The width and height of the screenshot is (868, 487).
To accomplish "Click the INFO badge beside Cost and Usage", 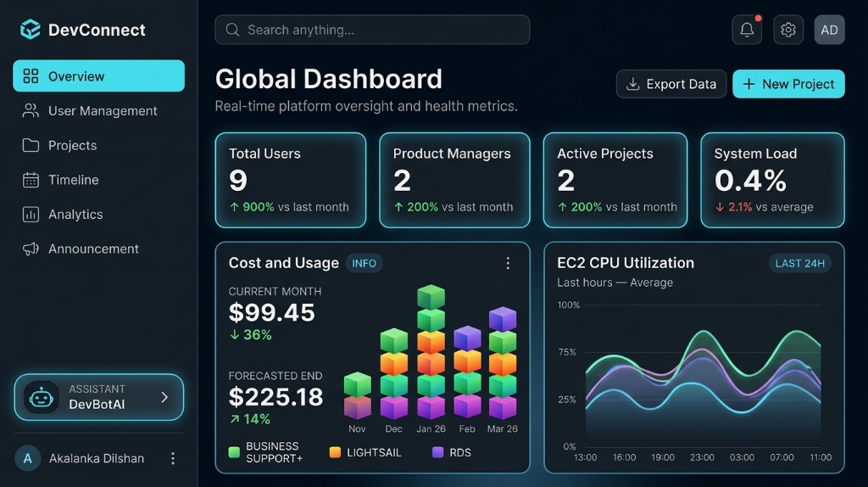I will (x=364, y=263).
